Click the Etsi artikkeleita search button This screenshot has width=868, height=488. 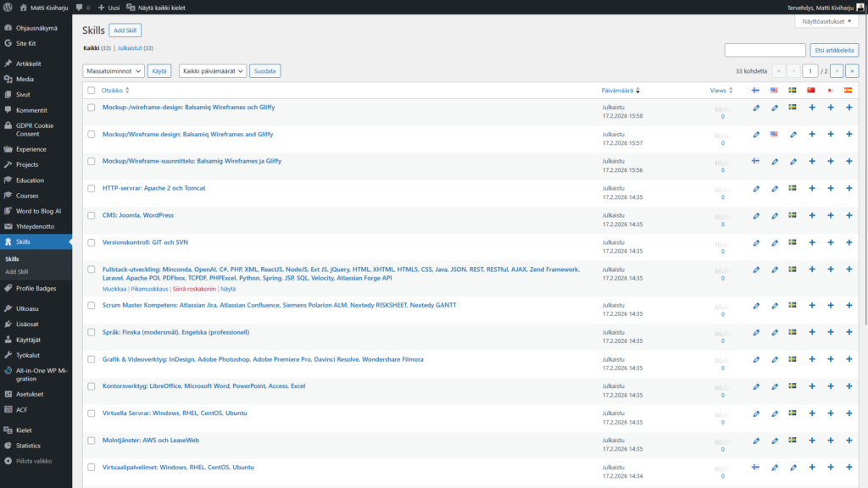834,50
